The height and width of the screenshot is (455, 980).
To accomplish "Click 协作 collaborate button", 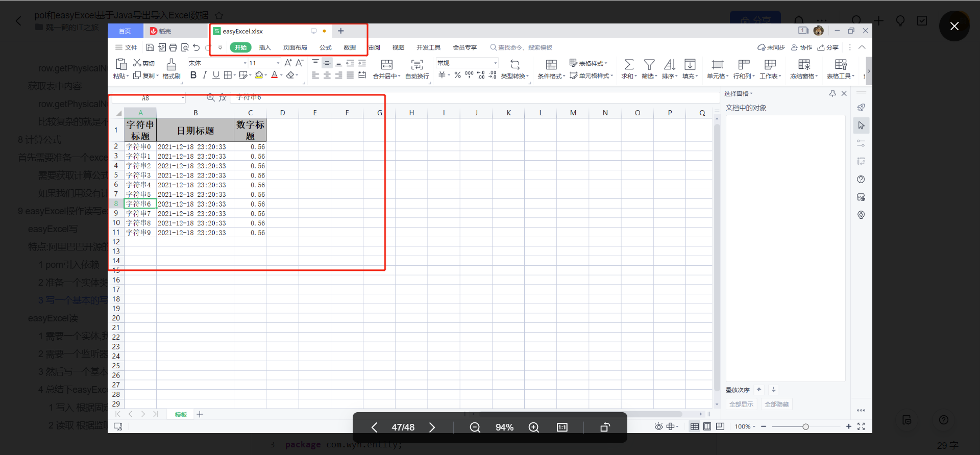I will (801, 47).
